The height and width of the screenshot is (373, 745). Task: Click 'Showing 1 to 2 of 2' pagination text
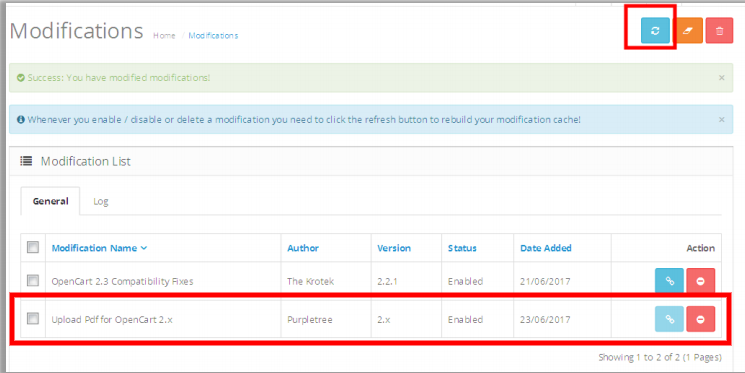[660, 357]
